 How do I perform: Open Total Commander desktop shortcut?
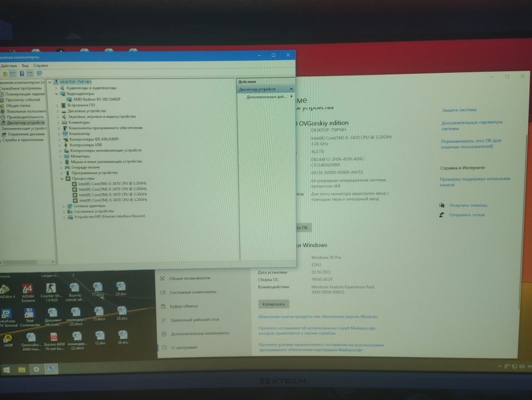30,318
